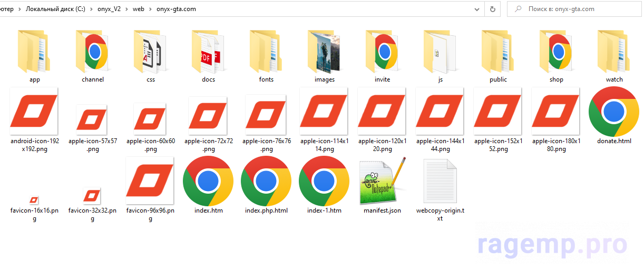Click the index.php.html file icon
The width and height of the screenshot is (644, 271).
point(266,180)
